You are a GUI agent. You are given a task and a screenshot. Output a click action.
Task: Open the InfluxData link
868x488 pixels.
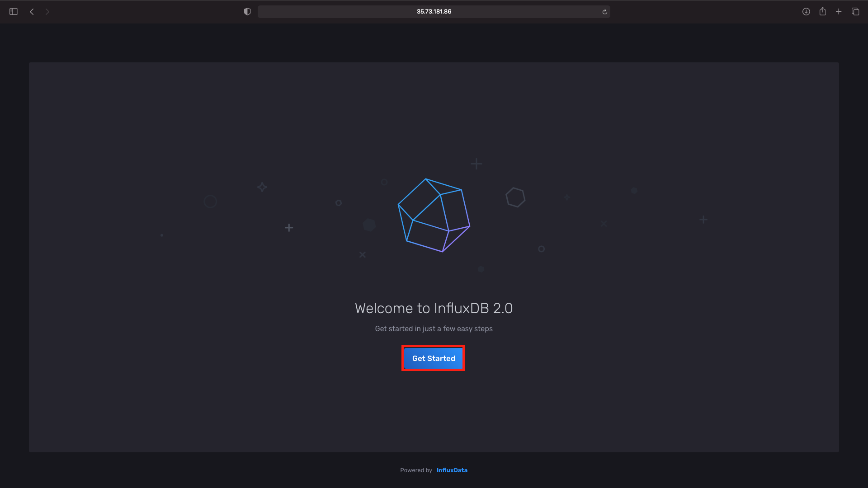tap(452, 470)
